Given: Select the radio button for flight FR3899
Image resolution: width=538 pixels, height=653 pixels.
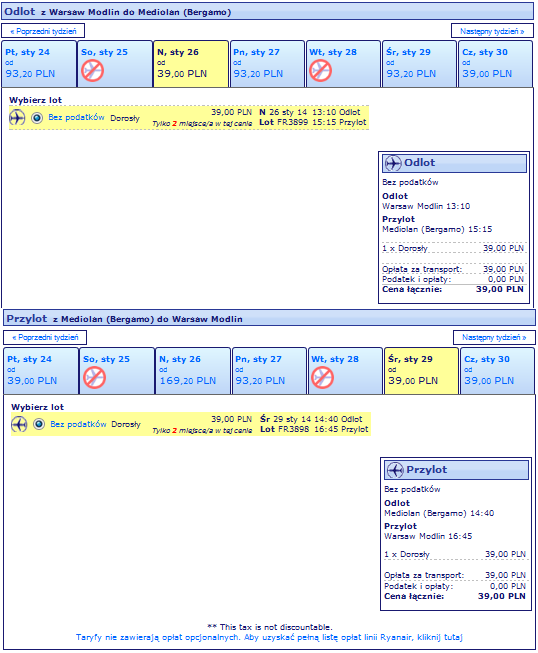Looking at the screenshot, I should pos(37,118).
